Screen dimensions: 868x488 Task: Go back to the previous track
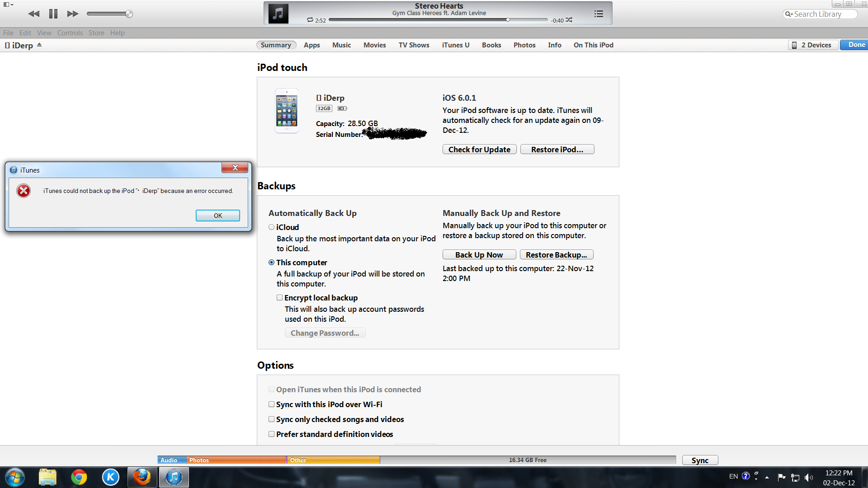tap(34, 14)
